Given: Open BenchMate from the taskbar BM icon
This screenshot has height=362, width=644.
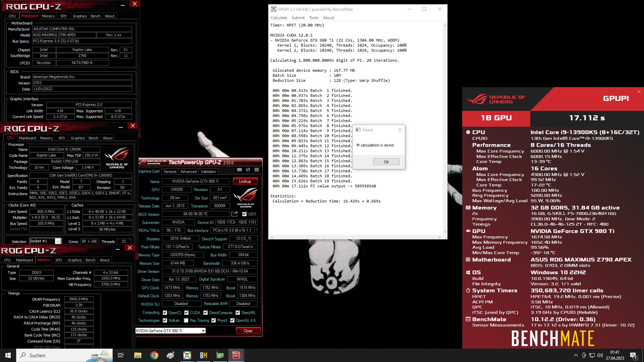Looking at the screenshot, I should 203,355.
